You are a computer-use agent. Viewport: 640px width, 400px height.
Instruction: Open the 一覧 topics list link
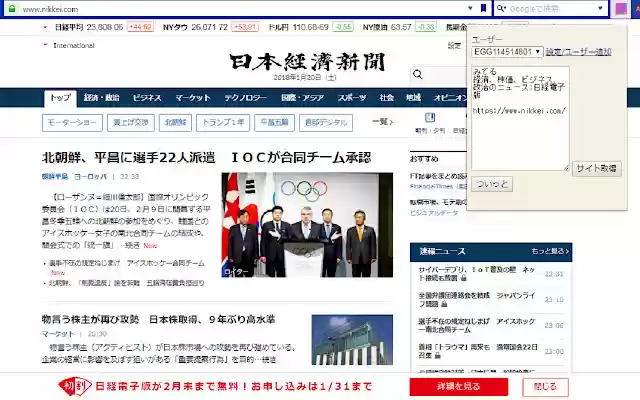coord(382,122)
